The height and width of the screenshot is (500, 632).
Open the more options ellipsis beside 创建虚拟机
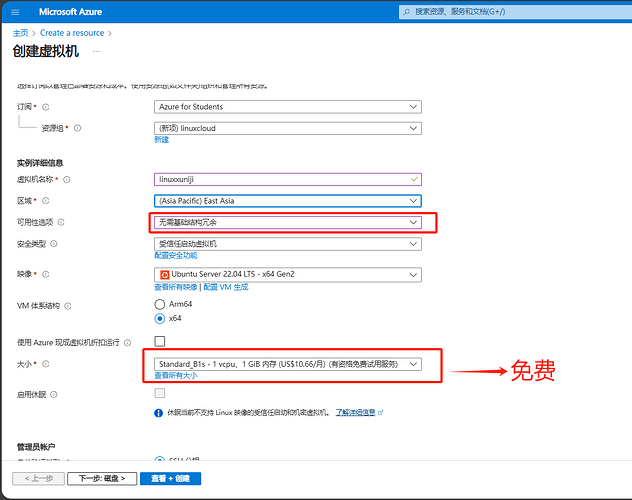[96, 52]
